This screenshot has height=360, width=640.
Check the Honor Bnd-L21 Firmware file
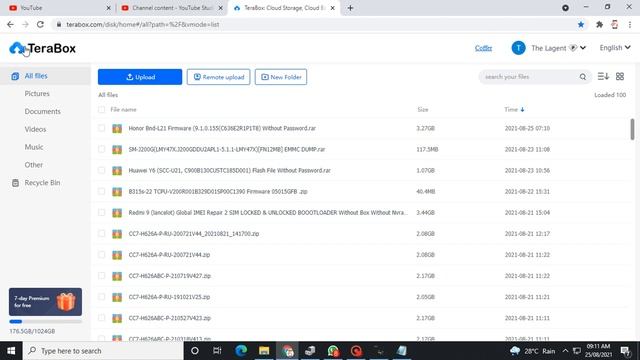[x=101, y=128]
